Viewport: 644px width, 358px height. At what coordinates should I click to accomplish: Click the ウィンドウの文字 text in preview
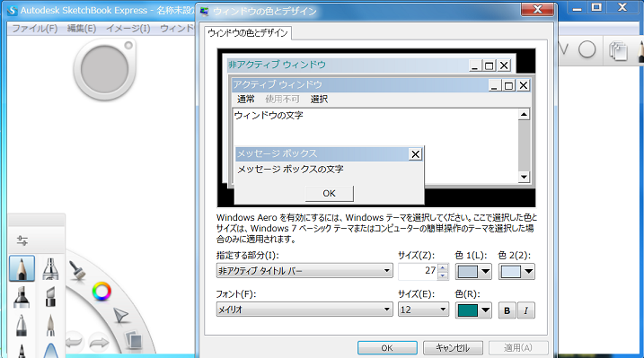pyautogui.click(x=269, y=115)
